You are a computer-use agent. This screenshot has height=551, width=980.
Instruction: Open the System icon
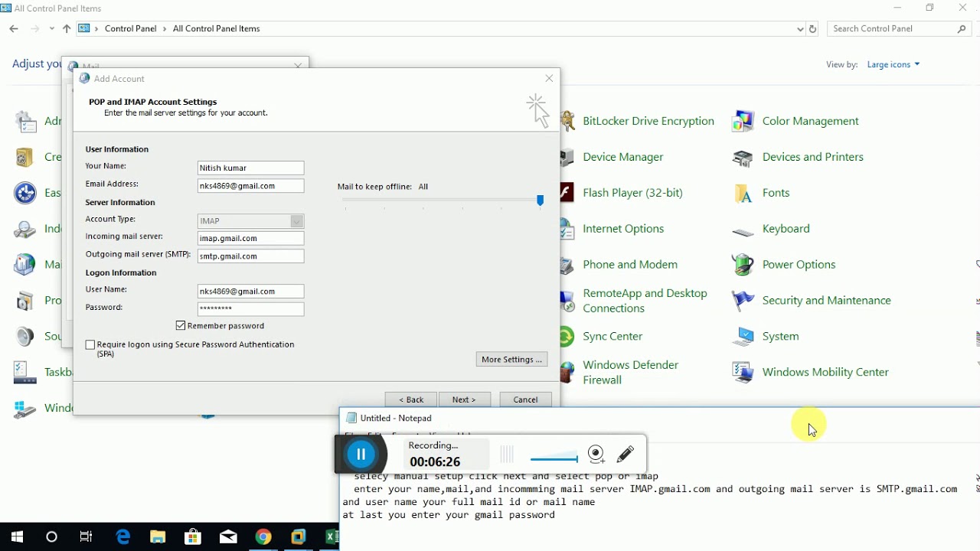coord(743,337)
